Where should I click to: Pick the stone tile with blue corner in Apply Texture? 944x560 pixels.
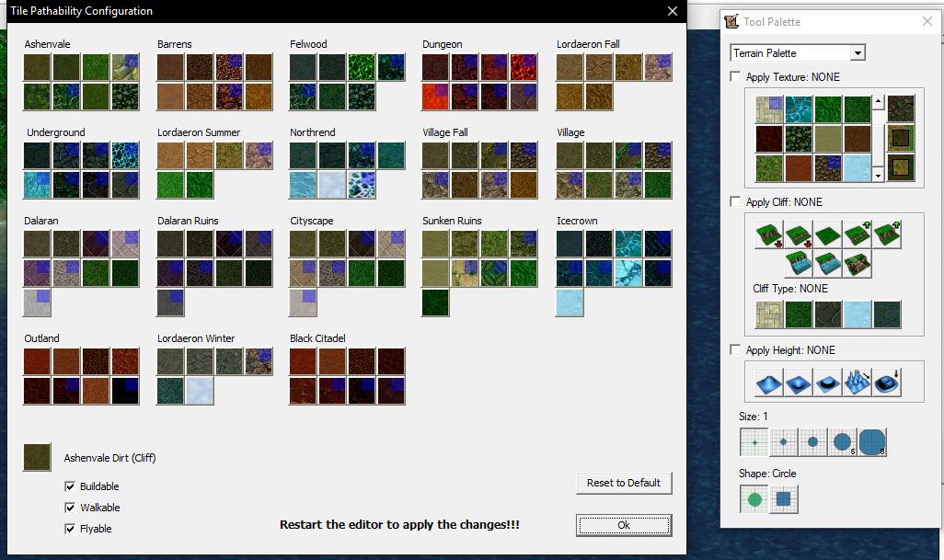pyautogui.click(x=769, y=109)
